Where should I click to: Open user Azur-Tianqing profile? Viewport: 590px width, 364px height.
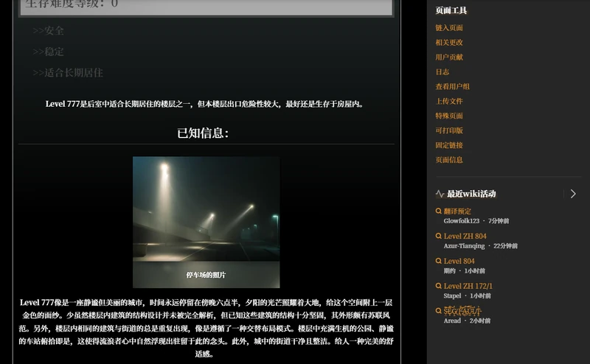[464, 246]
